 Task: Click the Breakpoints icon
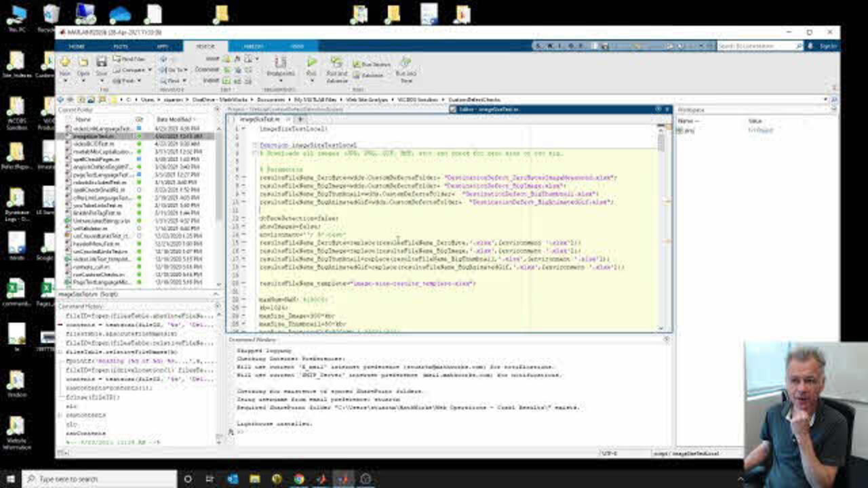[x=280, y=63]
